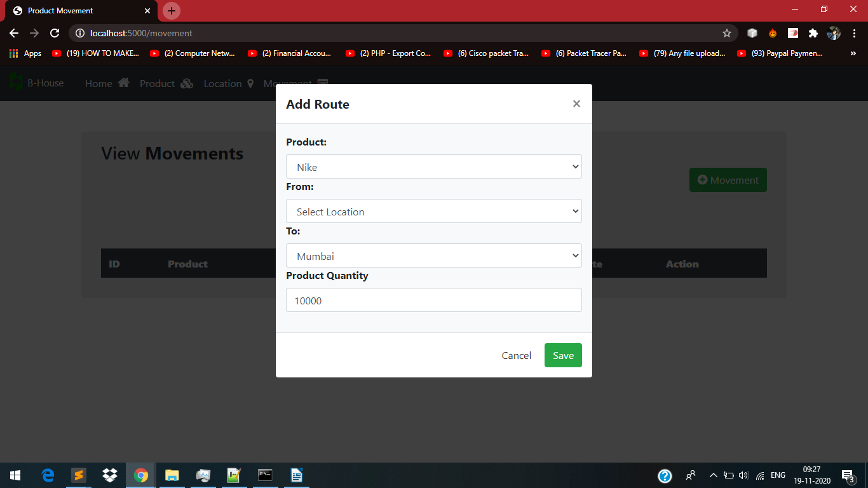Close the Add Route dialog with X
The image size is (868, 488).
[576, 104]
